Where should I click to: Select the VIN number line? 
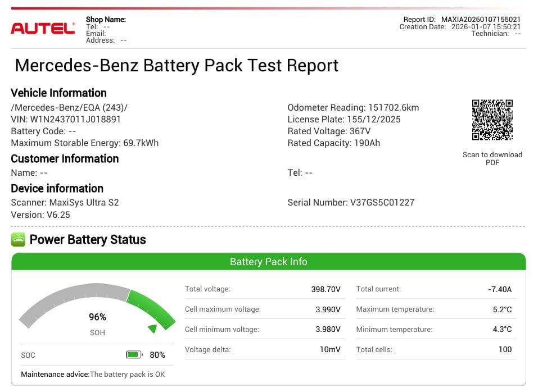pyautogui.click(x=66, y=119)
